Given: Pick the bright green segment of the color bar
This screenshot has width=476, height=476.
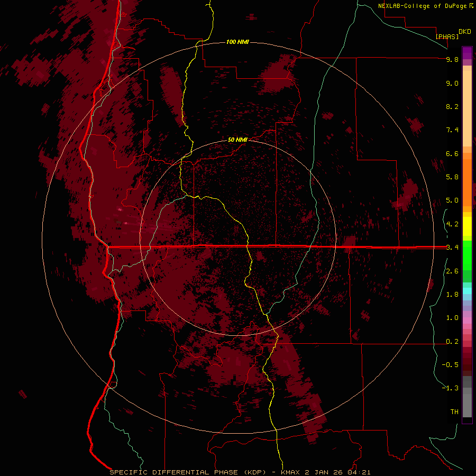Looking at the screenshot, I should coord(467,255).
